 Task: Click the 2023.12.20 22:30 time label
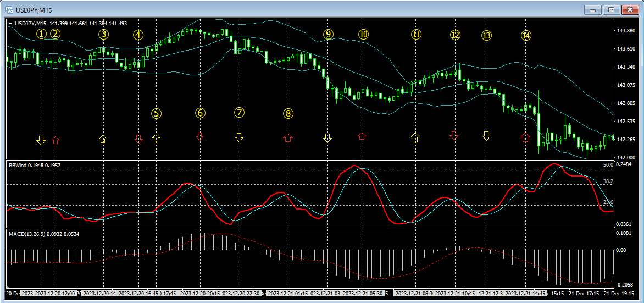[241, 294]
